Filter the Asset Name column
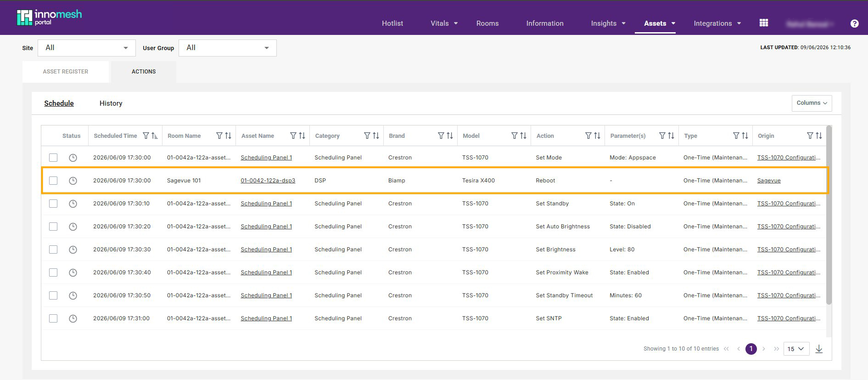Viewport: 868px width, 380px height. coord(293,136)
